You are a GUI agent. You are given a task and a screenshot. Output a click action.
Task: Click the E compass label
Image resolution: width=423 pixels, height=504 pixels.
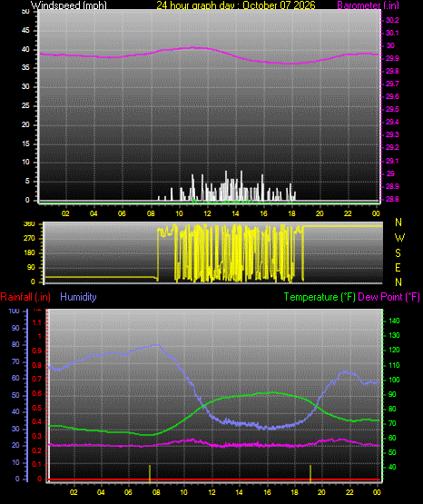point(398,267)
